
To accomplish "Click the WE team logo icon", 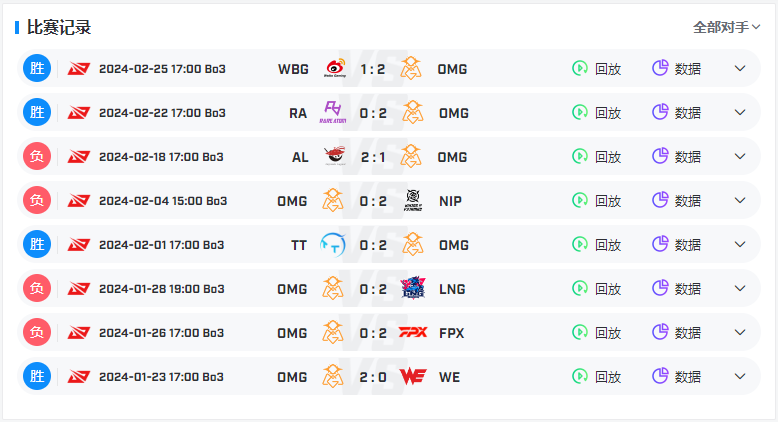I will 413,376.
